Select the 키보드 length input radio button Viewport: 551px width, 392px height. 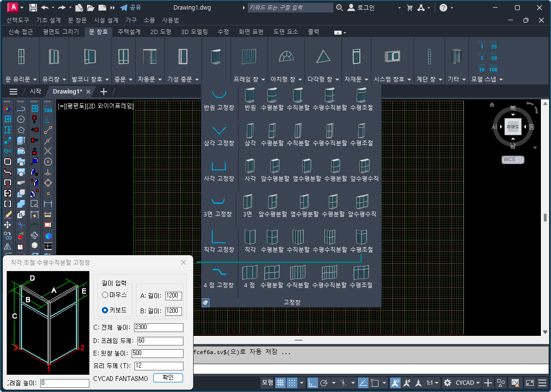pyautogui.click(x=105, y=310)
